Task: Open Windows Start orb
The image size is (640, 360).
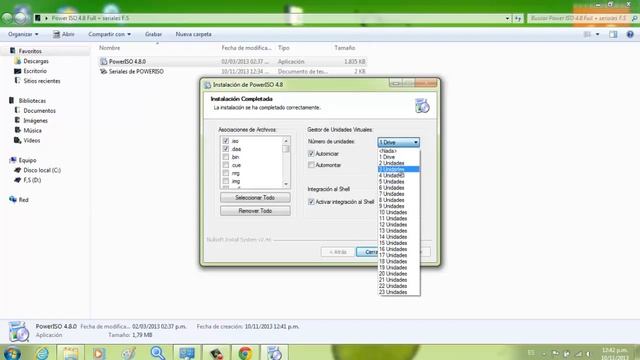Action: [12, 353]
